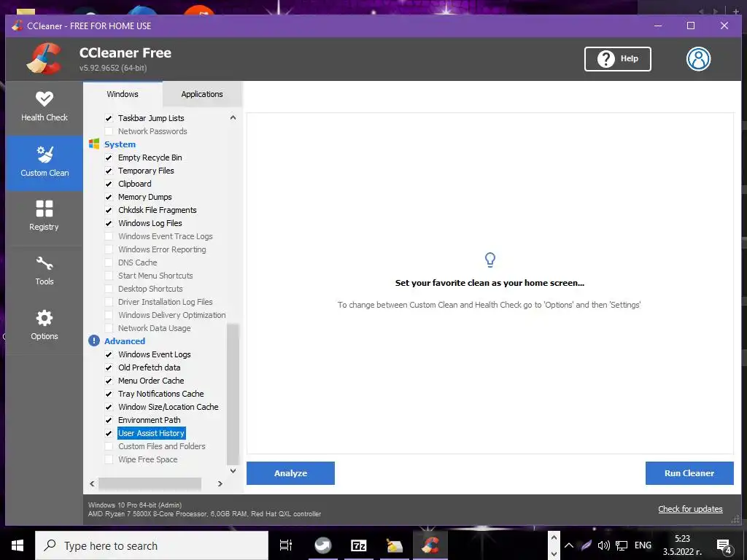Viewport: 747px width, 560px height.
Task: Enable Windows Error Reporting checkbox
Action: [109, 249]
